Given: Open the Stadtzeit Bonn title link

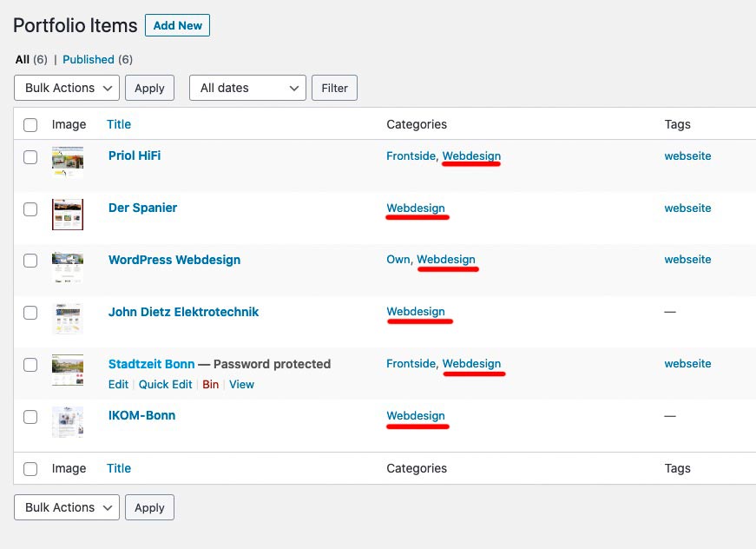Looking at the screenshot, I should click(x=151, y=364).
